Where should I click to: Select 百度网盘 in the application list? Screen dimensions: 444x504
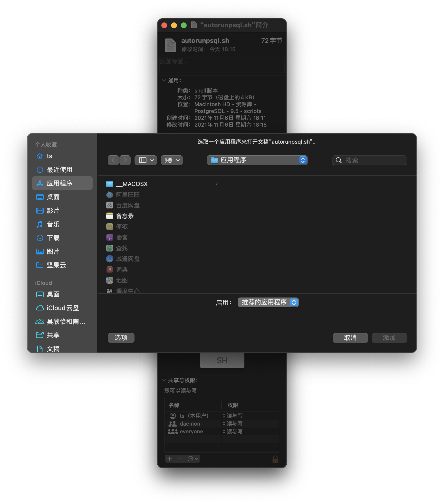tap(128, 205)
